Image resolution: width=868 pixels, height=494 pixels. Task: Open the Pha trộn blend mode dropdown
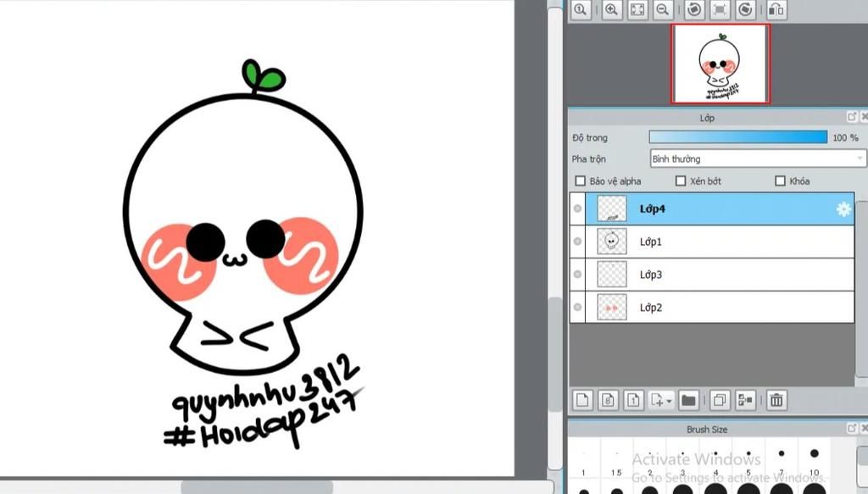758,158
